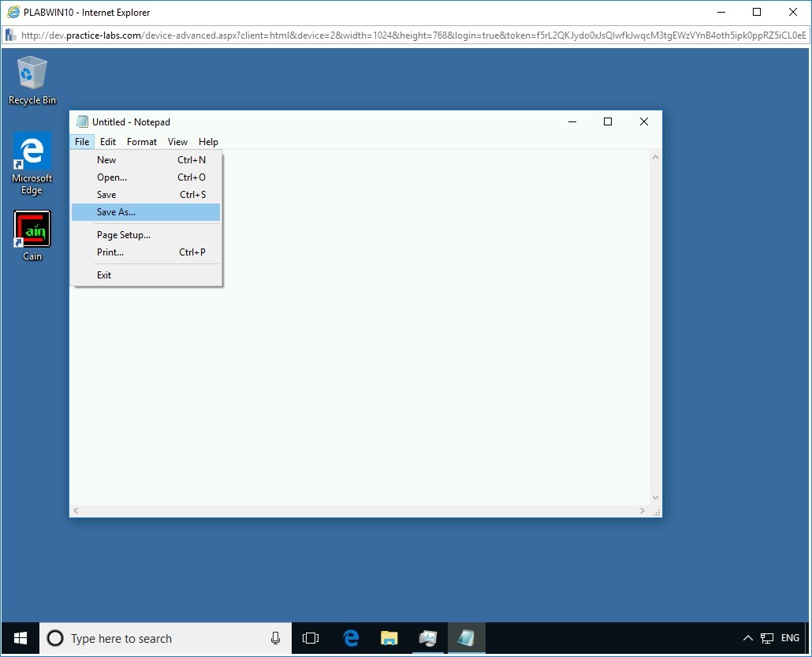Viewport: 812px width, 657px height.
Task: Open Task View from the taskbar
Action: coord(311,638)
